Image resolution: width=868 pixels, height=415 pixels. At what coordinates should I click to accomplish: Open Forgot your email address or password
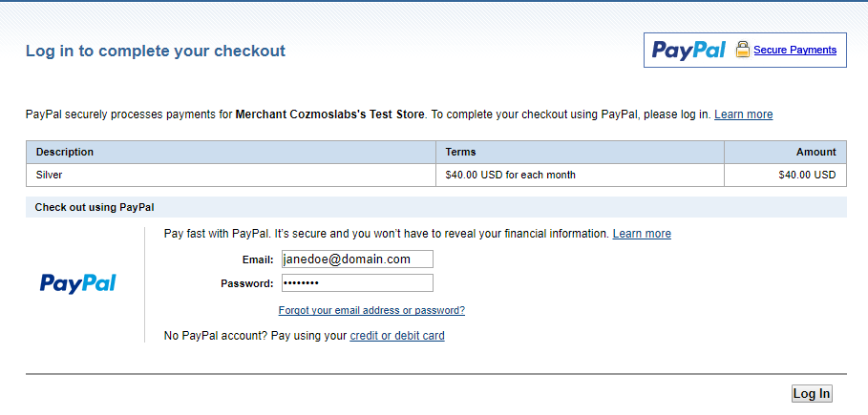click(371, 310)
